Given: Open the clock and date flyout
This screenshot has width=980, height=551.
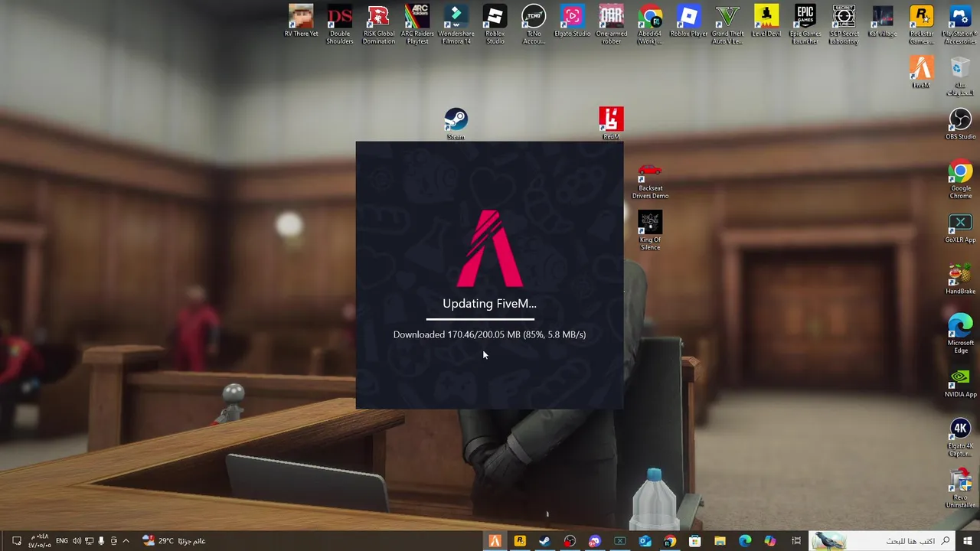Looking at the screenshot, I should point(40,541).
